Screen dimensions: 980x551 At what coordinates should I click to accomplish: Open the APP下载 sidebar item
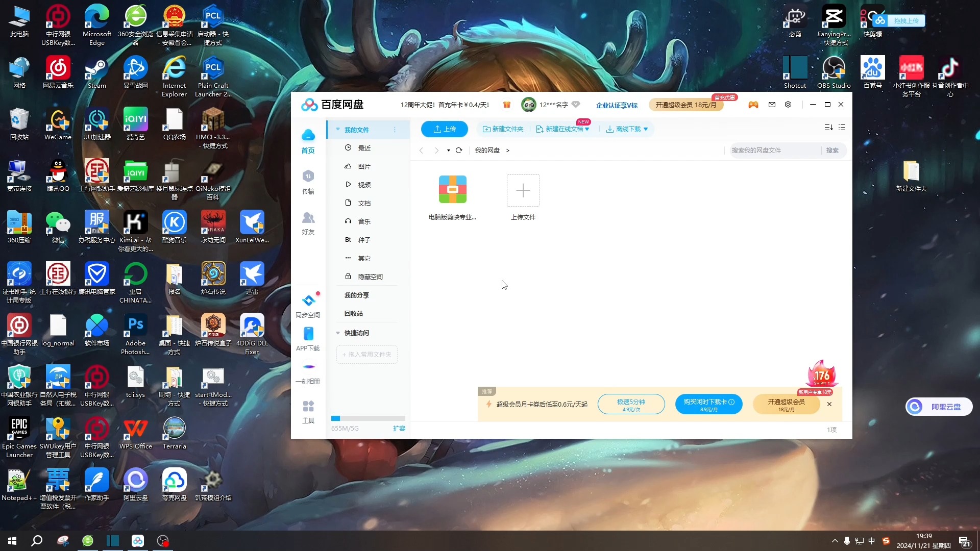308,339
